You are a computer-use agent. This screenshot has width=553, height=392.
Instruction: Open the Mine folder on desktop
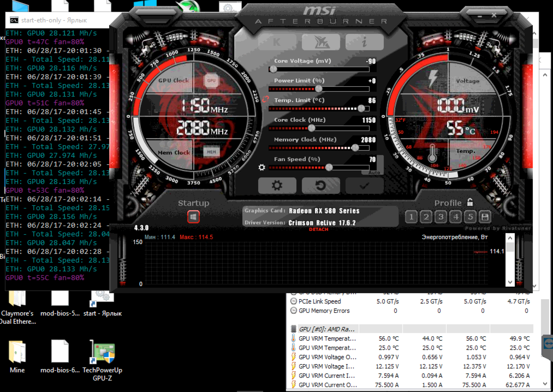17,357
